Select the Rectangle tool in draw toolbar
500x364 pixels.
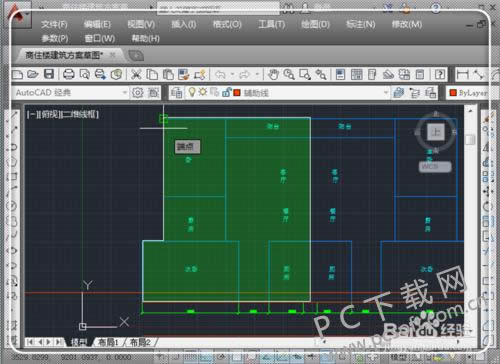click(x=13, y=176)
